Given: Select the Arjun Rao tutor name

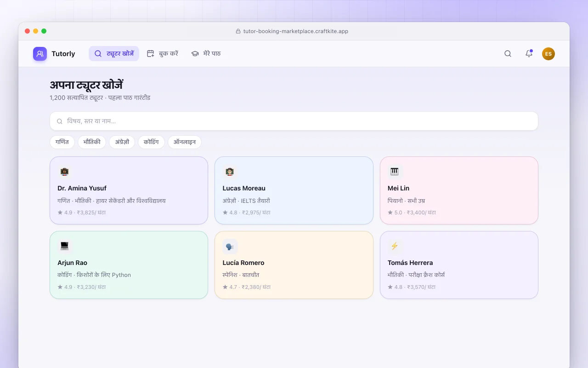Looking at the screenshot, I should [73, 263].
